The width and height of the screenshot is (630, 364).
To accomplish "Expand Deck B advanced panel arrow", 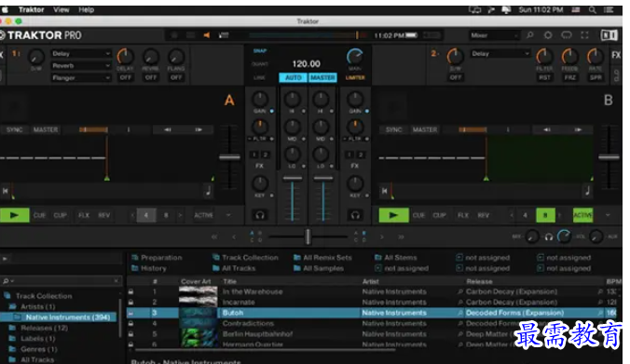I will [608, 215].
